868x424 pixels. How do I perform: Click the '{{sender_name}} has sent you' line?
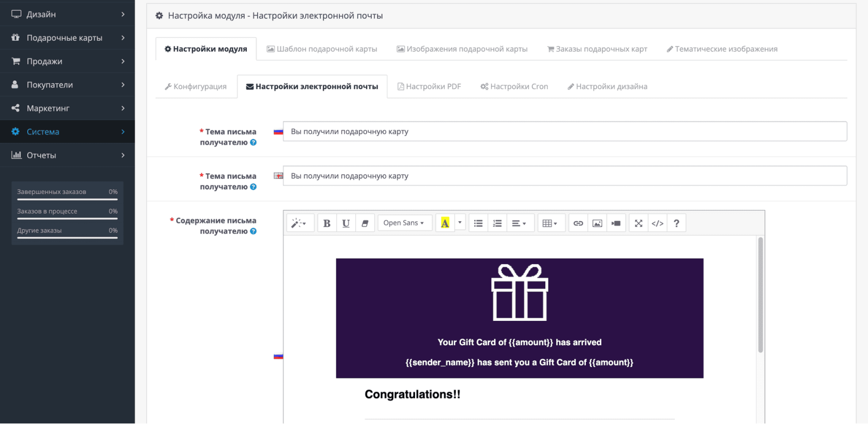[x=520, y=362]
